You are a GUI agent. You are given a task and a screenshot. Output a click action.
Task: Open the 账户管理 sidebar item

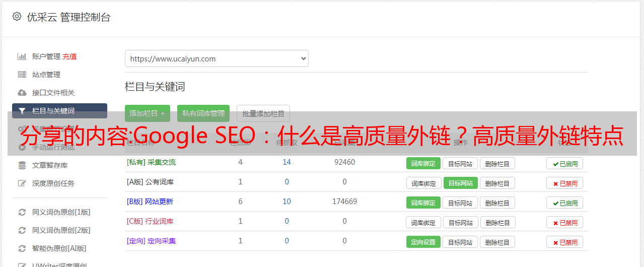tap(46, 56)
